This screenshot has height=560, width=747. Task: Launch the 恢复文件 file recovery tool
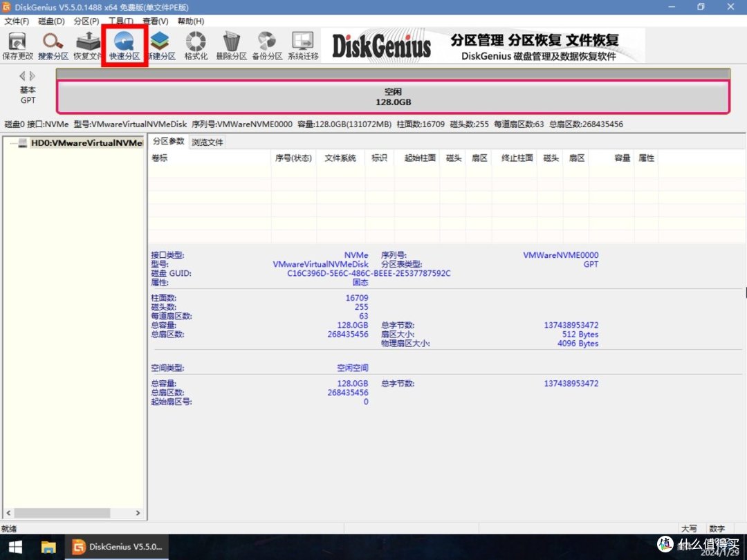point(88,46)
